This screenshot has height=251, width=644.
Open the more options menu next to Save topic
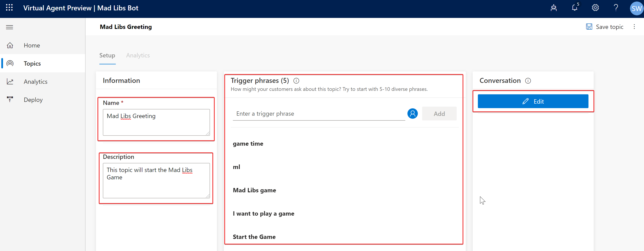[634, 27]
